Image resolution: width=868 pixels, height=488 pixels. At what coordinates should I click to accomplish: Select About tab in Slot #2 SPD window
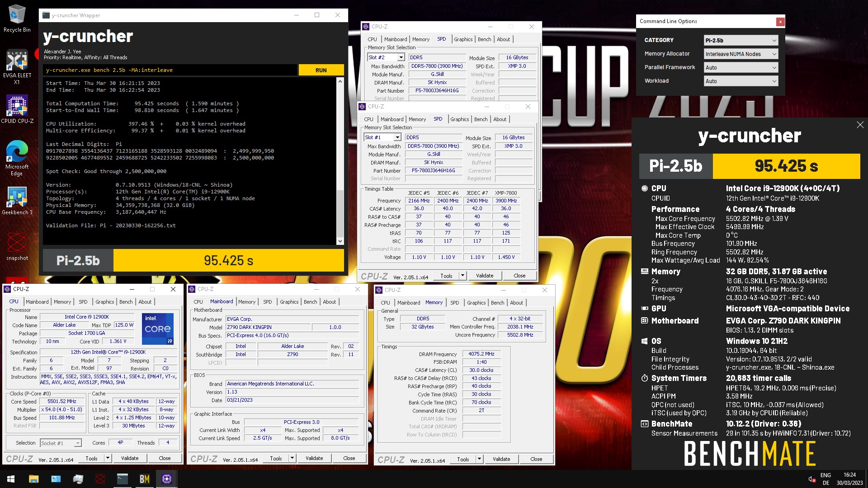click(x=503, y=39)
